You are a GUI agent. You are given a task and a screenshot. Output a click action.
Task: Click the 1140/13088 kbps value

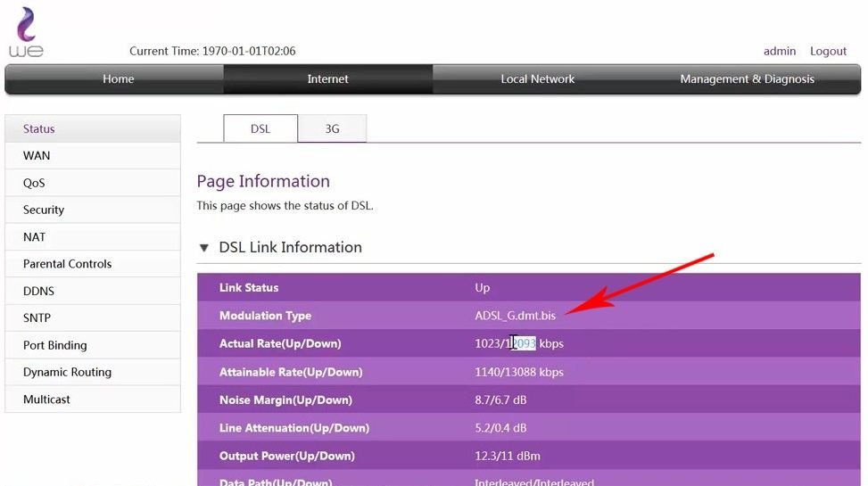tap(519, 372)
